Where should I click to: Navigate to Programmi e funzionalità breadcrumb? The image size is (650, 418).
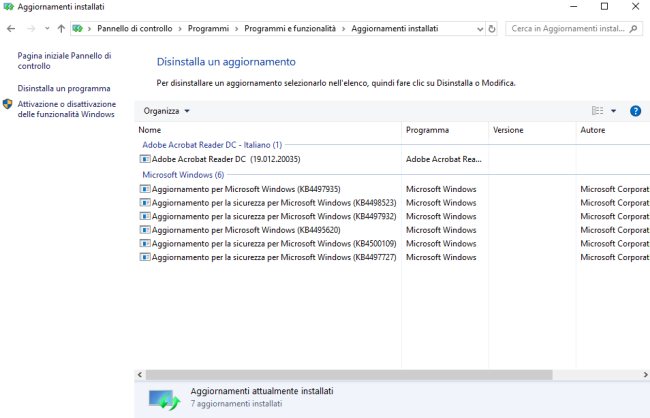point(290,29)
